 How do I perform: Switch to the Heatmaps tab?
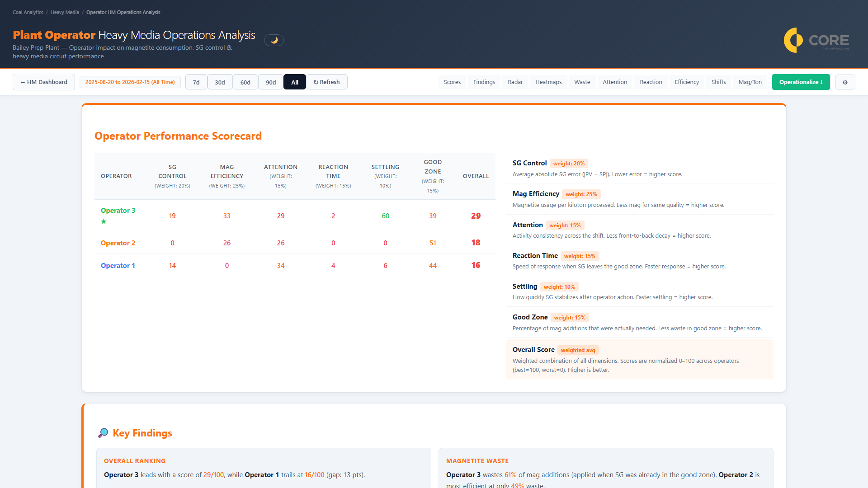tap(548, 82)
